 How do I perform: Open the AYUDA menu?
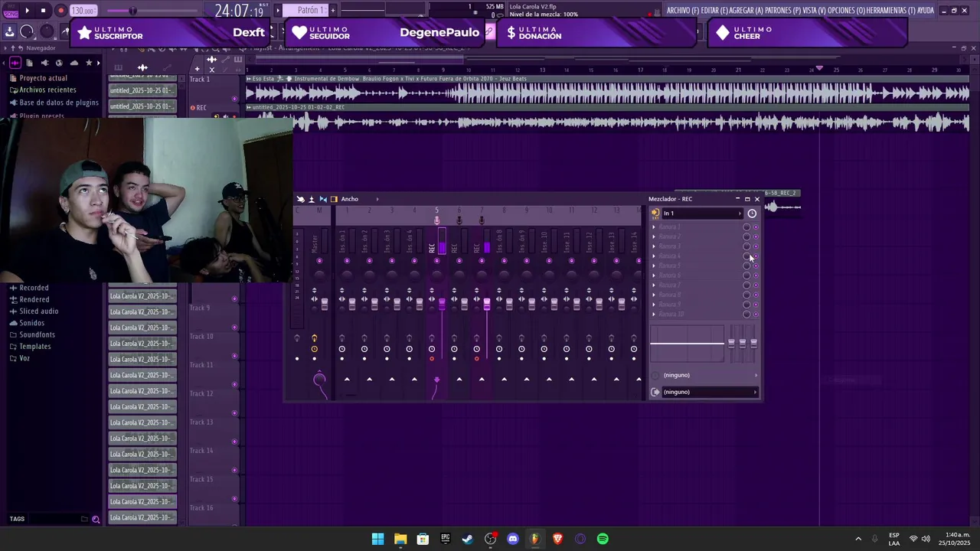click(925, 11)
